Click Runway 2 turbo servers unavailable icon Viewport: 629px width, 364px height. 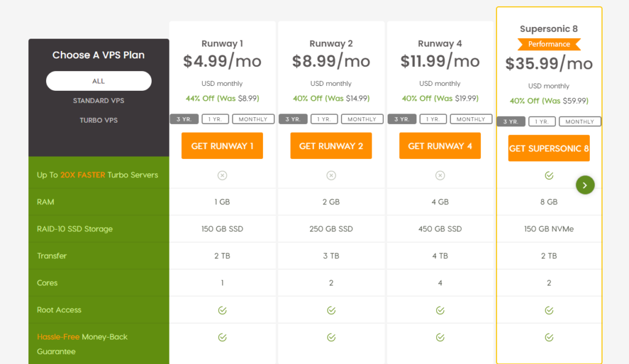point(331,175)
